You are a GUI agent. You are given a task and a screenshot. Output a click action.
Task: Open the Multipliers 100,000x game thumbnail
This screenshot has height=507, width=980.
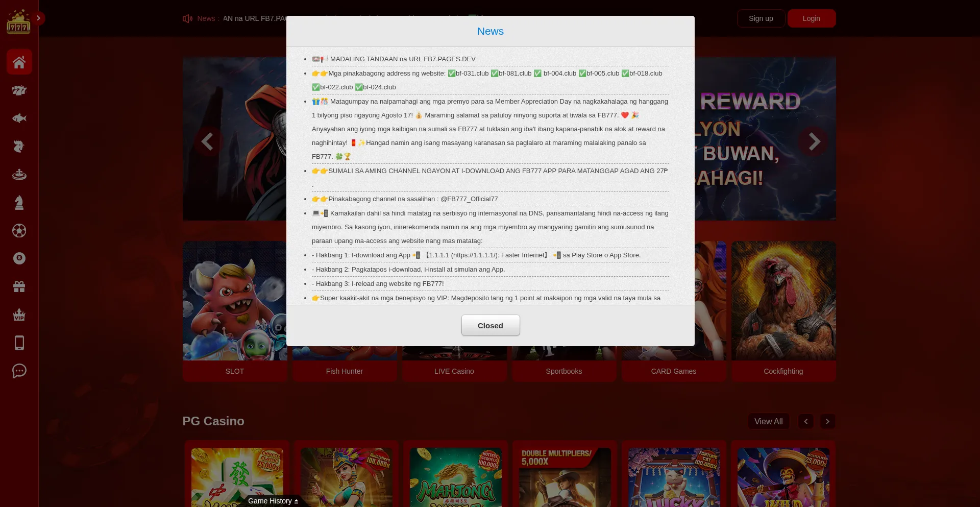(347, 477)
